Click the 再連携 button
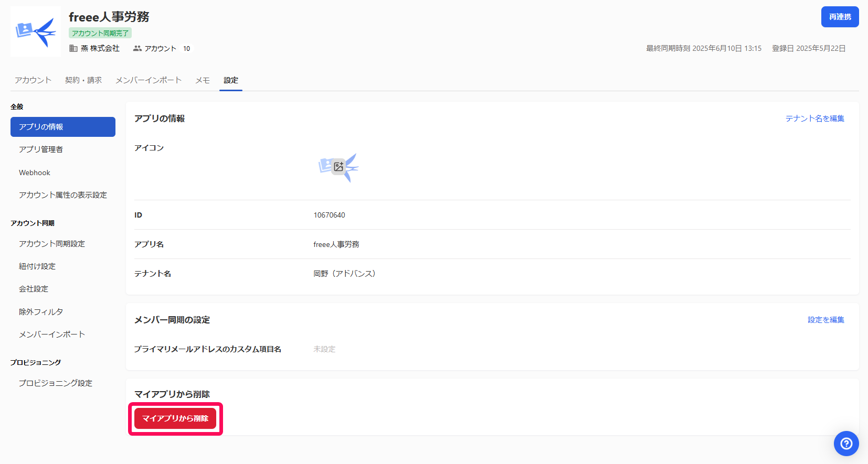868x464 pixels. click(840, 17)
